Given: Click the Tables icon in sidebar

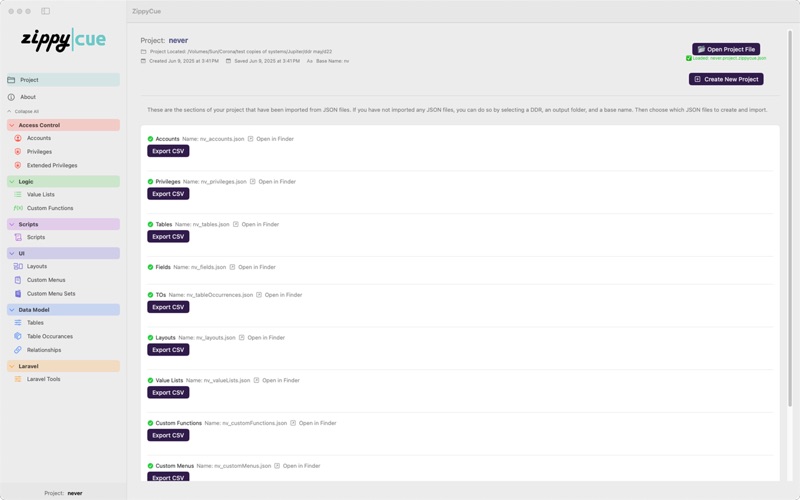Looking at the screenshot, I should click(18, 323).
